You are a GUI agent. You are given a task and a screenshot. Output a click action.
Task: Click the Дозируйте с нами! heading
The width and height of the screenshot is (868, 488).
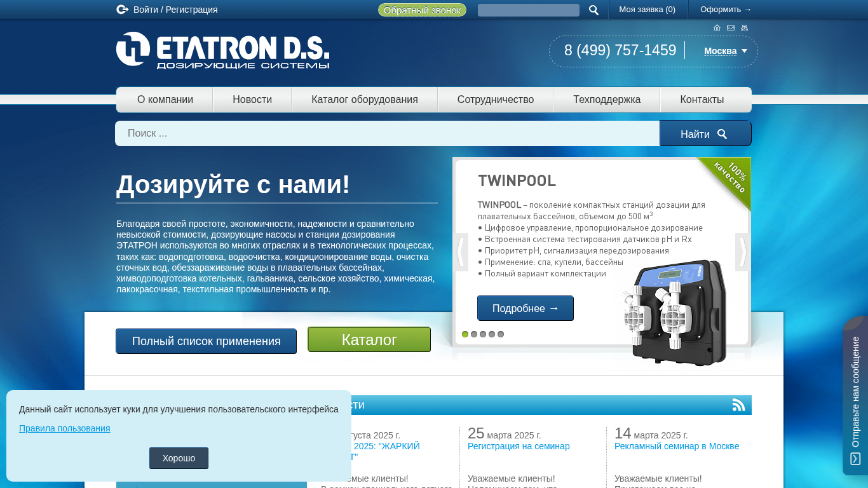coord(233,184)
